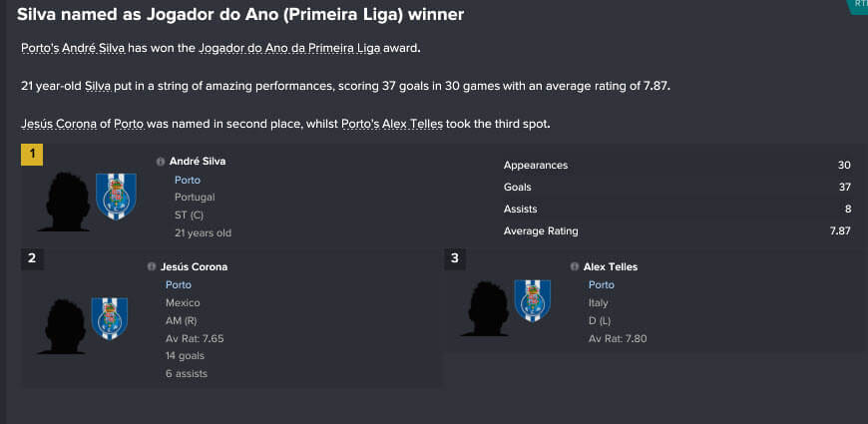868x424 pixels.
Task: Select Alex Telles name heading
Action: (611, 266)
